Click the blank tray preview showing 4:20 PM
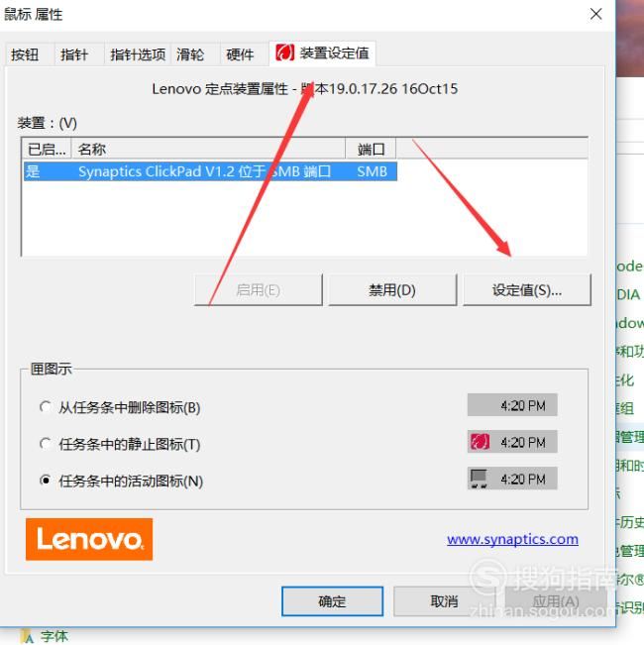644x645 pixels. coord(512,405)
